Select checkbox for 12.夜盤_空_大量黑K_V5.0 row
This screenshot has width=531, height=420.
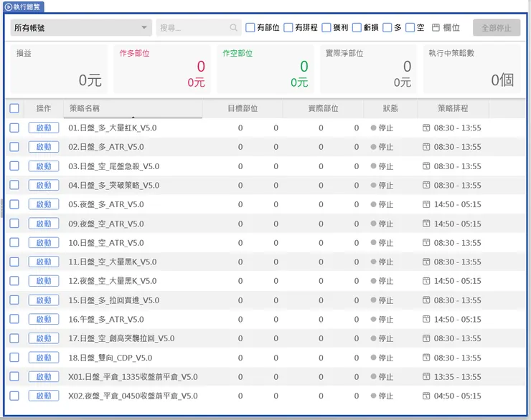point(14,281)
